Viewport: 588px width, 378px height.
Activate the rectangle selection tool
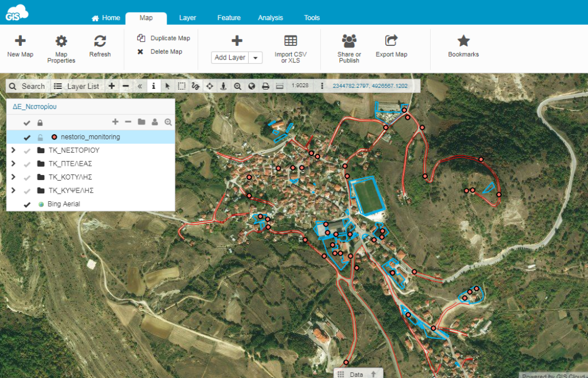(182, 86)
